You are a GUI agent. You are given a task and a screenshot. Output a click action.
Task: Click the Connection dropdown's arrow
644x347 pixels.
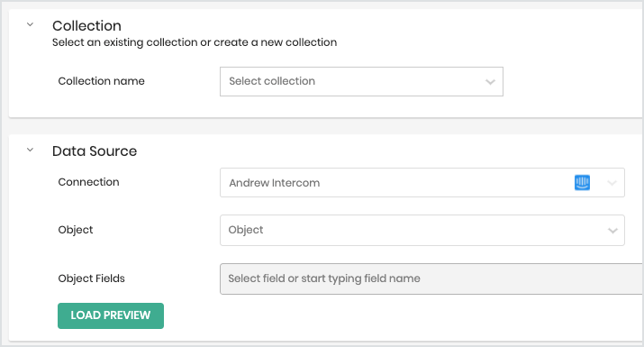(x=612, y=183)
